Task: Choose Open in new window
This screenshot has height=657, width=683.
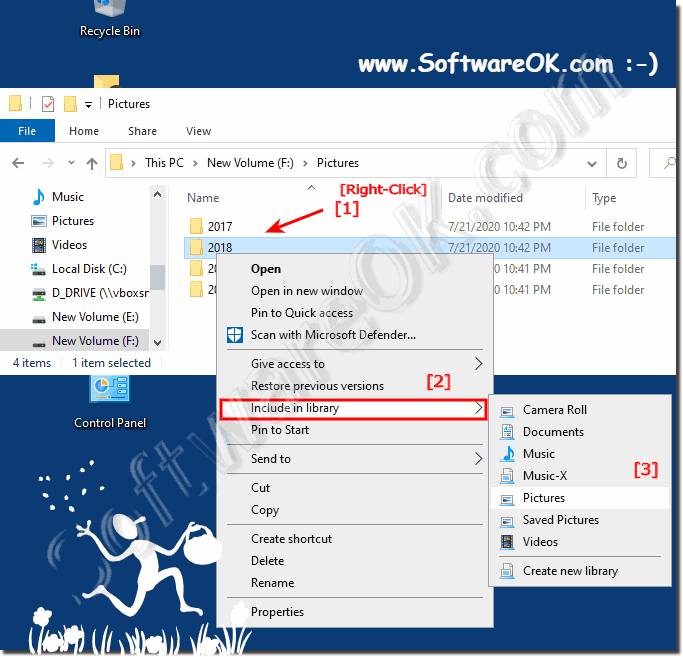Action: coord(355,291)
